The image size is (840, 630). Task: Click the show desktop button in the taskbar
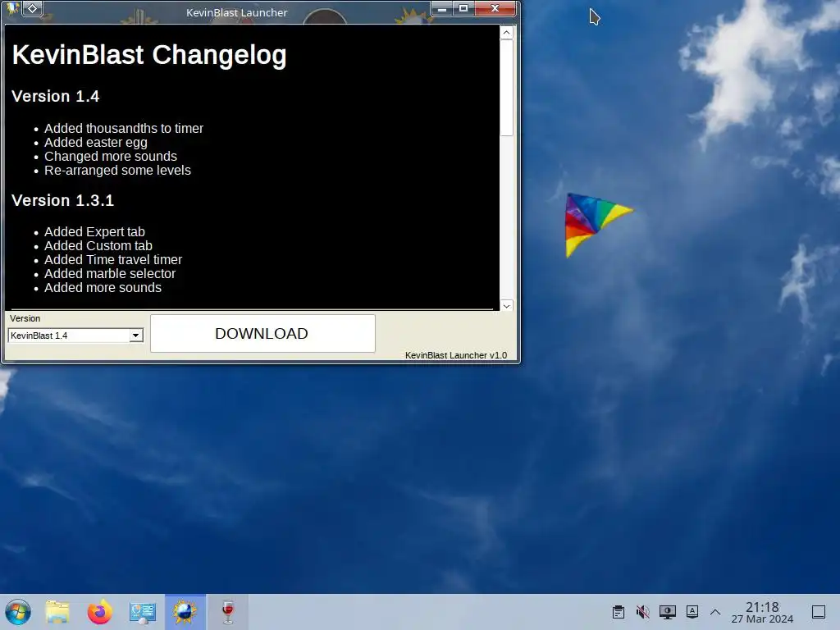coord(819,612)
